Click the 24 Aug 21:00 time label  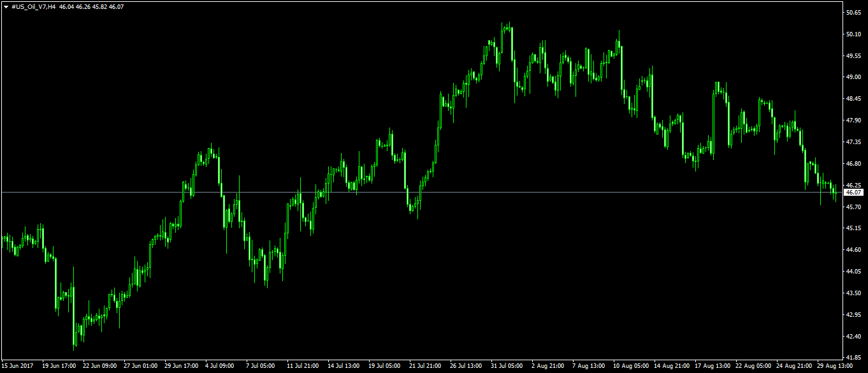tap(793, 367)
